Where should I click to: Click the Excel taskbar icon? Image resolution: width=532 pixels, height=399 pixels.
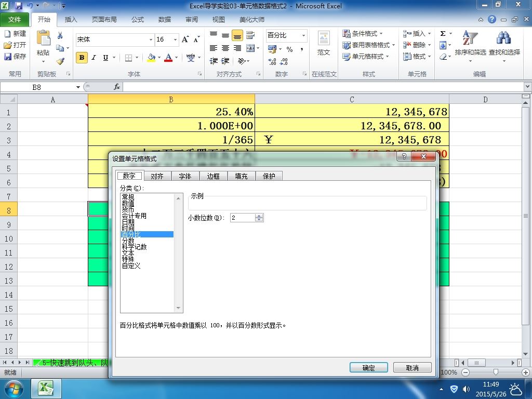pyautogui.click(x=46, y=389)
